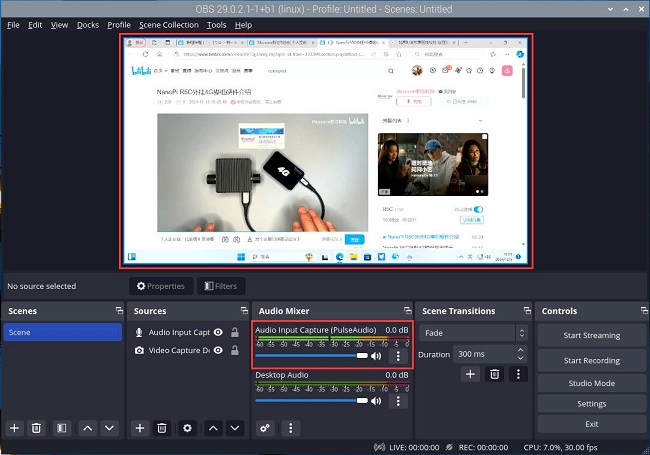Screen dimensions: 650x455
Task: Click the microphone icon of Audio Input Capture source
Action: (x=139, y=332)
